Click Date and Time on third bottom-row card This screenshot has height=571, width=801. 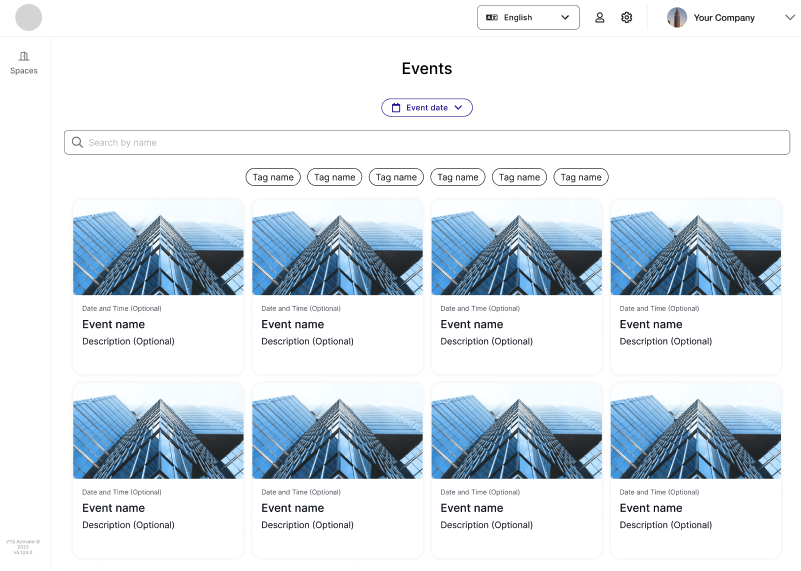[x=480, y=492]
